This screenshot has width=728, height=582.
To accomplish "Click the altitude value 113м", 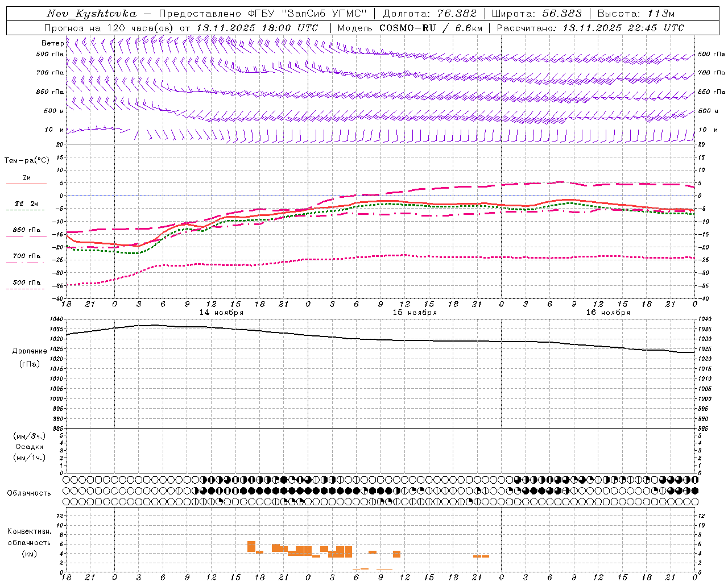I will 661,14.
